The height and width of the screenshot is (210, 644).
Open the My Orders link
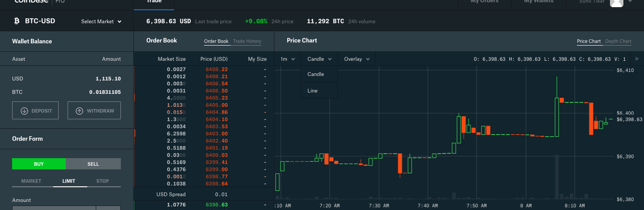pos(484,2)
